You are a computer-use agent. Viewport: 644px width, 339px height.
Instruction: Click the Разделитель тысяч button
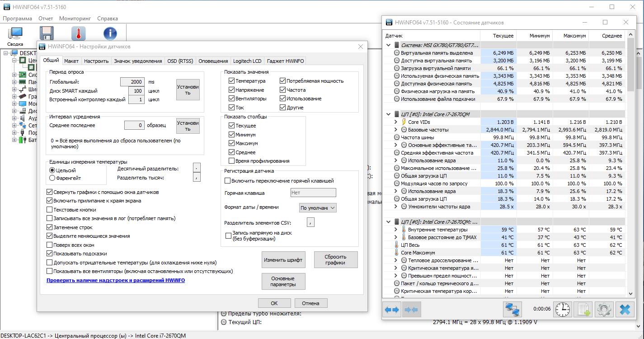(x=197, y=177)
